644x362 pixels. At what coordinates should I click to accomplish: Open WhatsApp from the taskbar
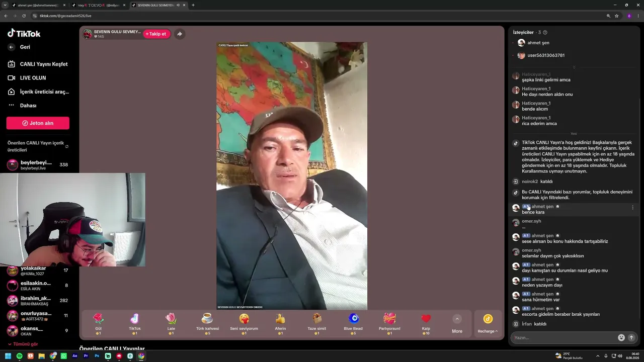pos(64,356)
